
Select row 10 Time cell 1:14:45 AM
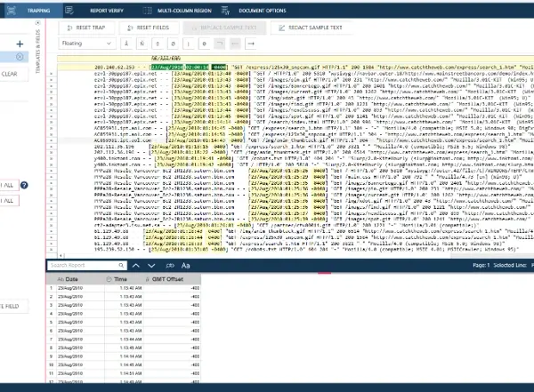tap(124, 364)
